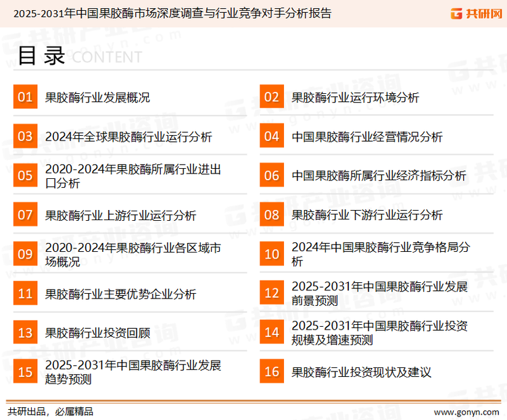Click the orange 01 number box
Screen dimensions: 507x420
click(x=25, y=97)
